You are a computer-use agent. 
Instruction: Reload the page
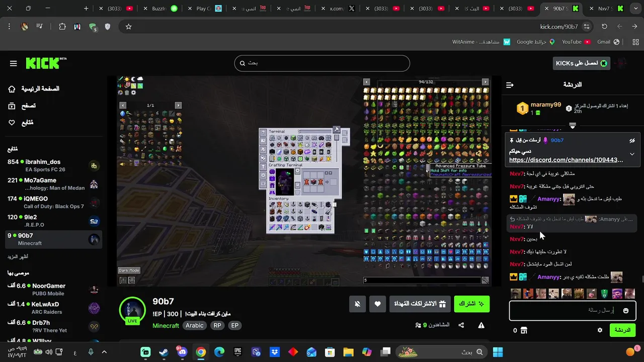(x=604, y=27)
